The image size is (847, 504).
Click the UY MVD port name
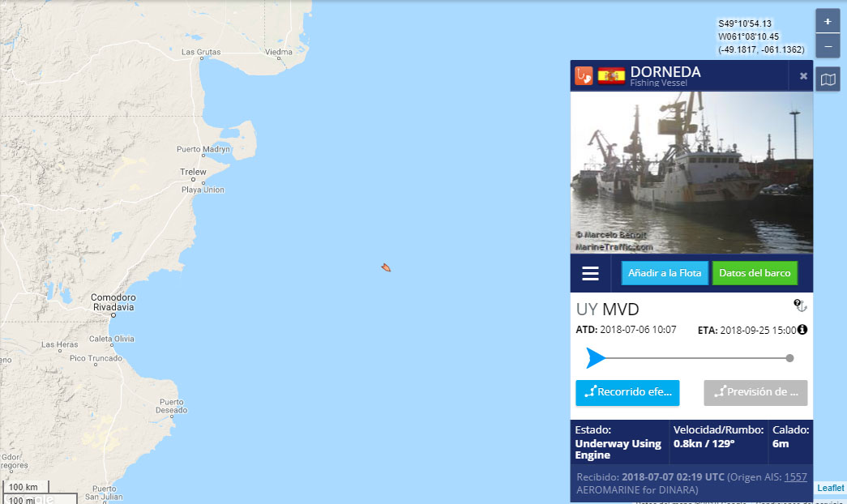click(x=608, y=310)
